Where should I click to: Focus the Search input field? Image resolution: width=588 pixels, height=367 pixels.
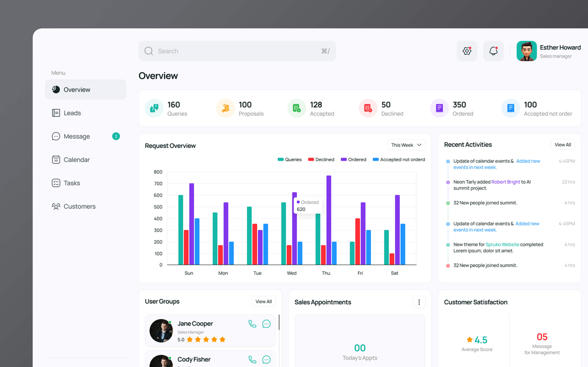(237, 51)
